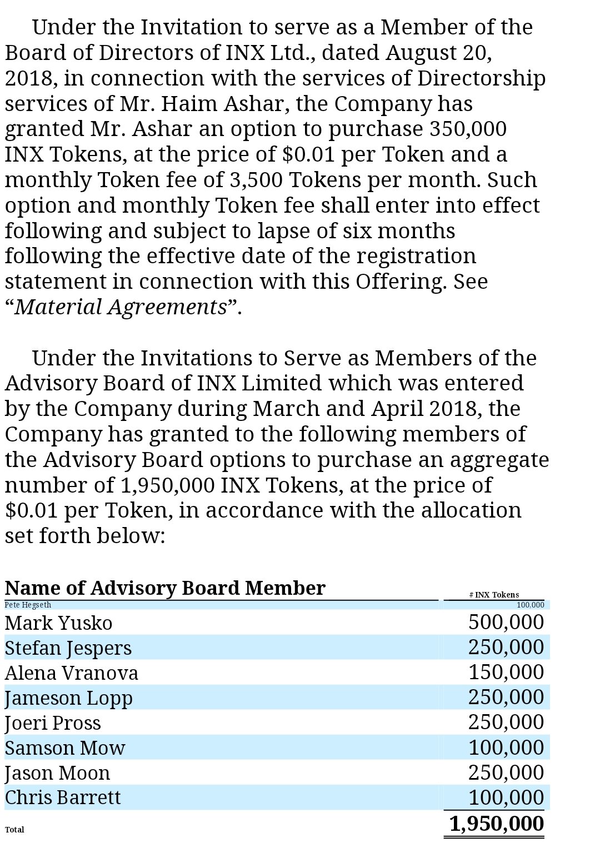Image resolution: width=600 pixels, height=868 pixels.
Task: Select the Samson Mow name cell
Action: tap(64, 747)
